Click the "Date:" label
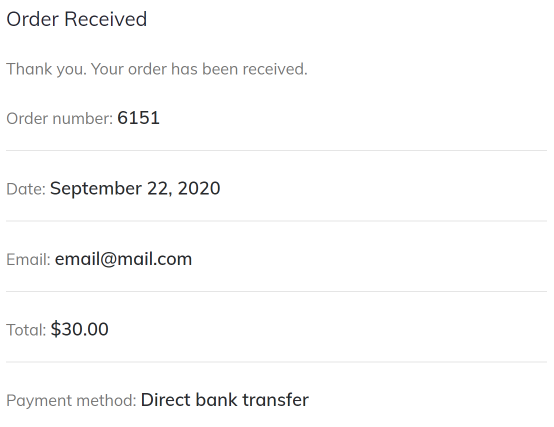This screenshot has width=554, height=427. point(26,189)
